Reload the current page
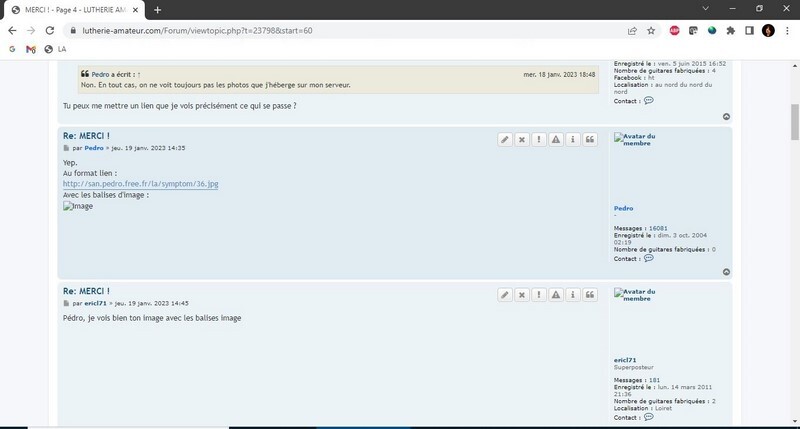The image size is (800, 429). [49, 31]
